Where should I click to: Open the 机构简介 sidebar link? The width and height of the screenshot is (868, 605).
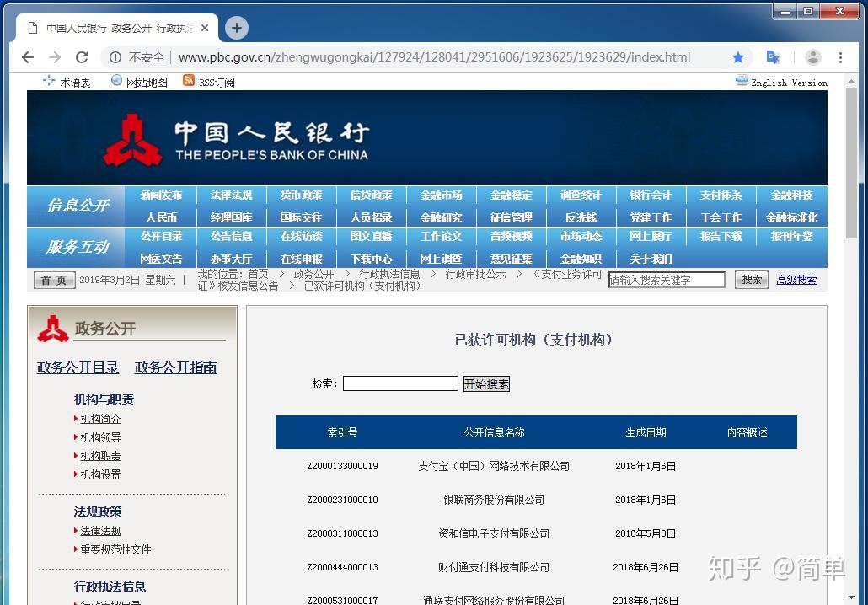[100, 419]
